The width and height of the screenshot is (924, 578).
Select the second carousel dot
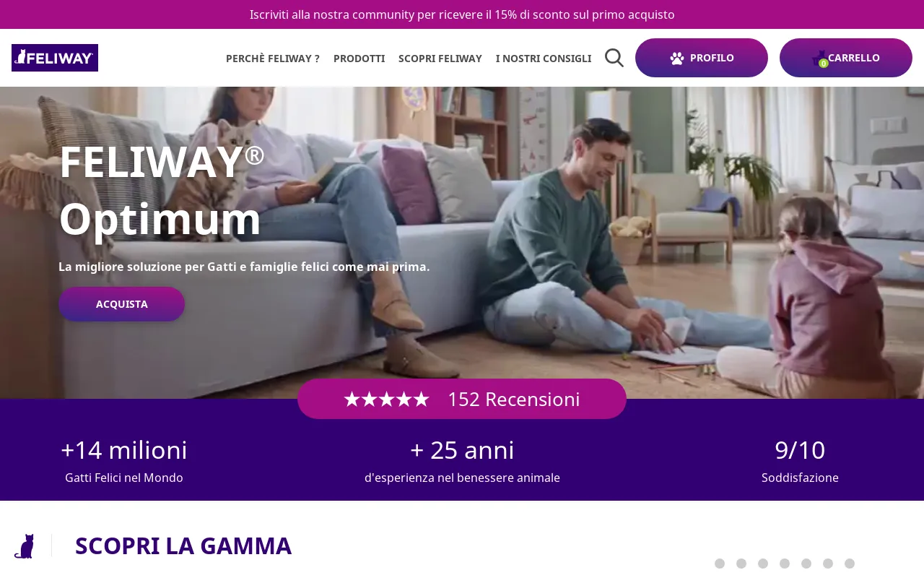click(x=741, y=564)
